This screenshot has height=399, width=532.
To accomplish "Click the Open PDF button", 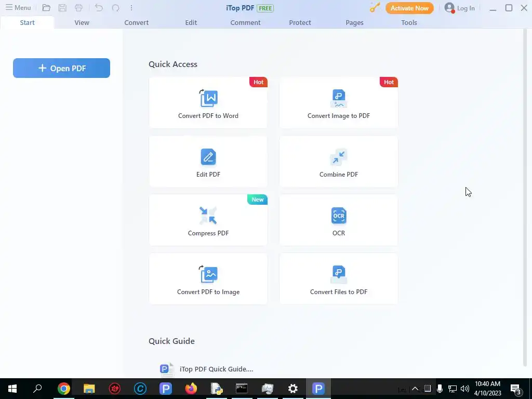I will (61, 68).
